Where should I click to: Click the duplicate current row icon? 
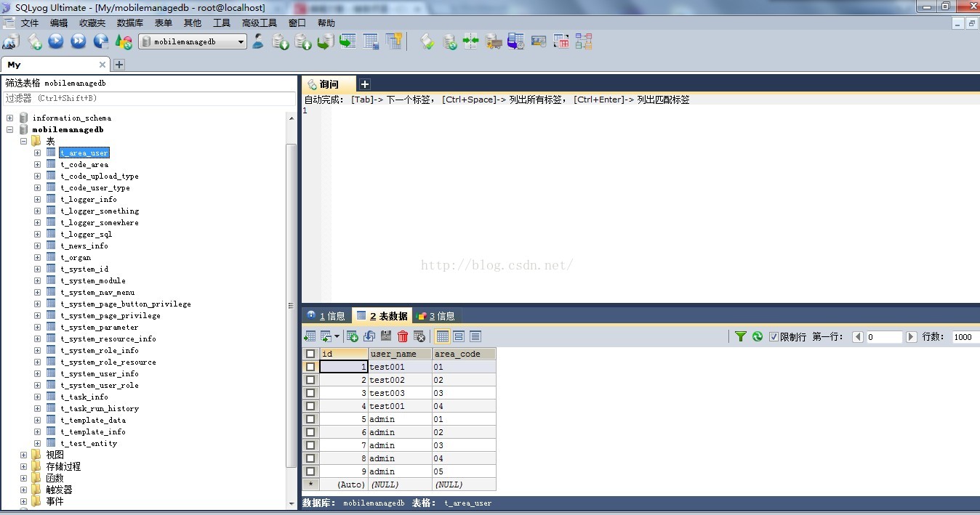[369, 336]
